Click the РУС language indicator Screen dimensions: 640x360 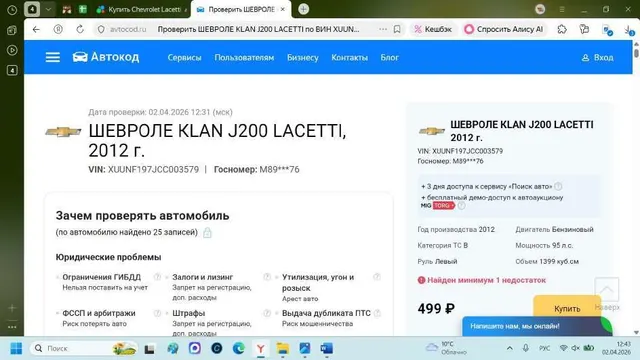(x=544, y=349)
